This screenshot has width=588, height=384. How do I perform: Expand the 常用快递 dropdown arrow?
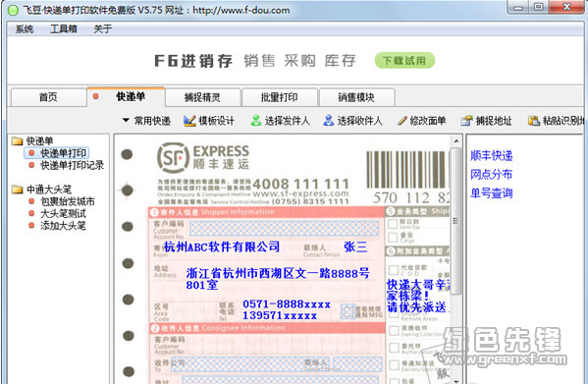(x=126, y=121)
